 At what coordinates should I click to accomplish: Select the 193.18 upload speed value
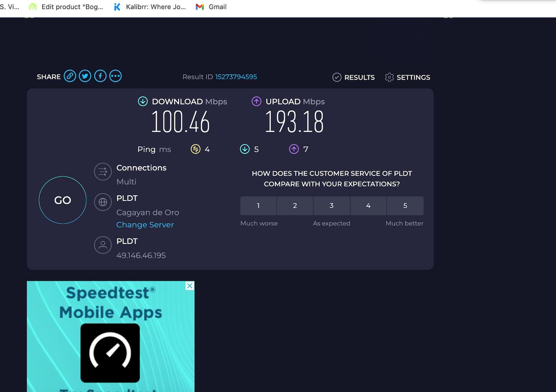[295, 122]
